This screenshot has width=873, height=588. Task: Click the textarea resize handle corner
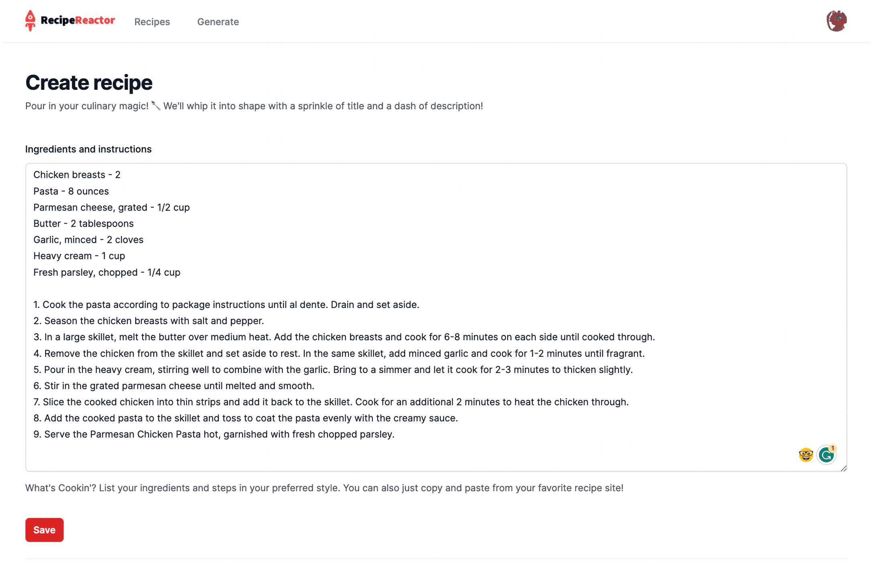tap(843, 468)
